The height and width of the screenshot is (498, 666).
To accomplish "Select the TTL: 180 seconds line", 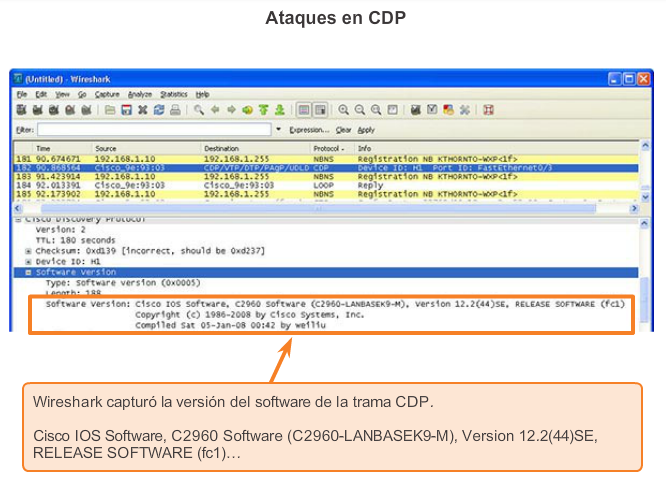I will click(x=75, y=240).
